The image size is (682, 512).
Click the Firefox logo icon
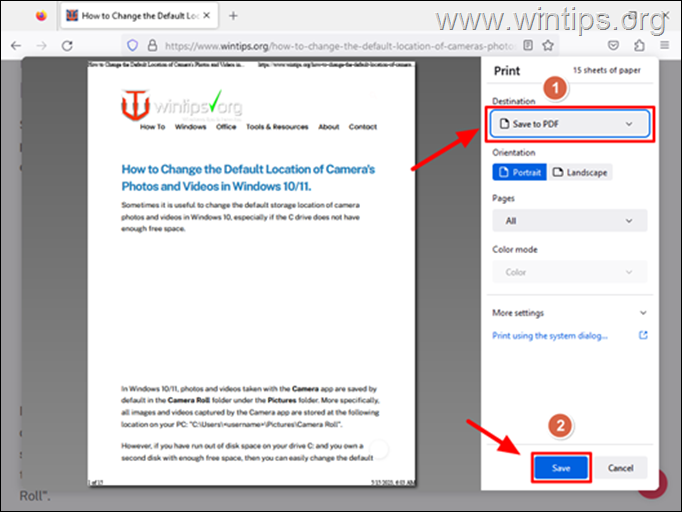41,16
